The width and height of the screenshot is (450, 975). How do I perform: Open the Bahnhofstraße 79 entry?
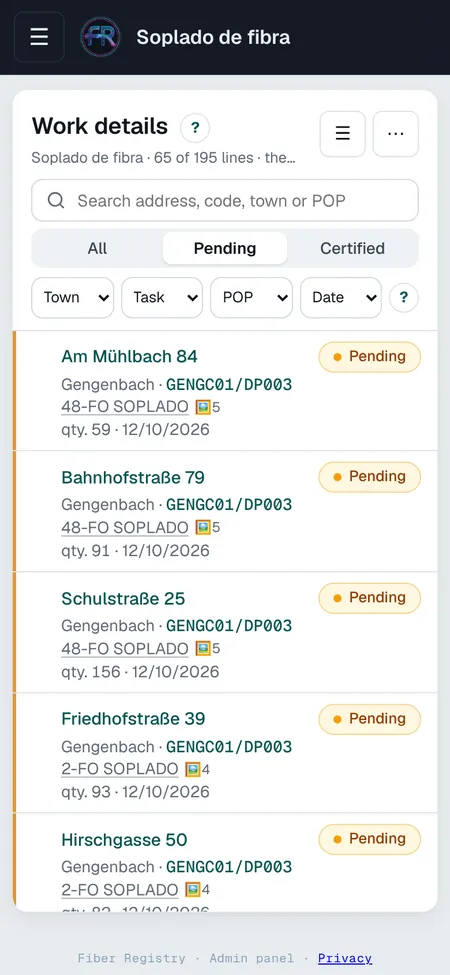tap(225, 511)
